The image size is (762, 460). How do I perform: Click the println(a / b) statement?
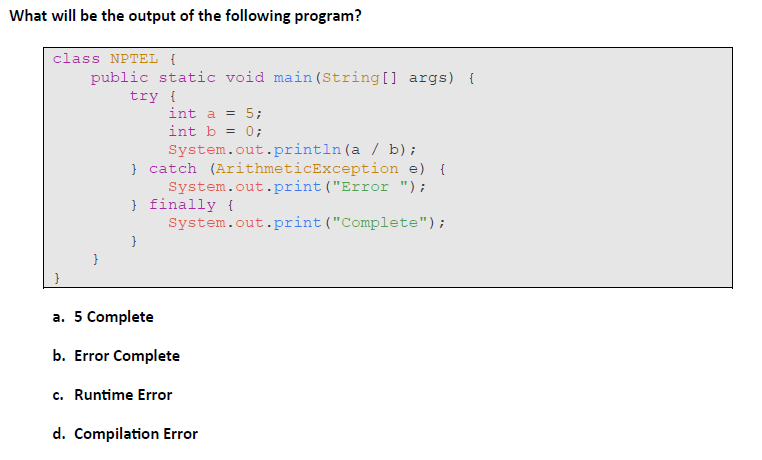click(292, 150)
